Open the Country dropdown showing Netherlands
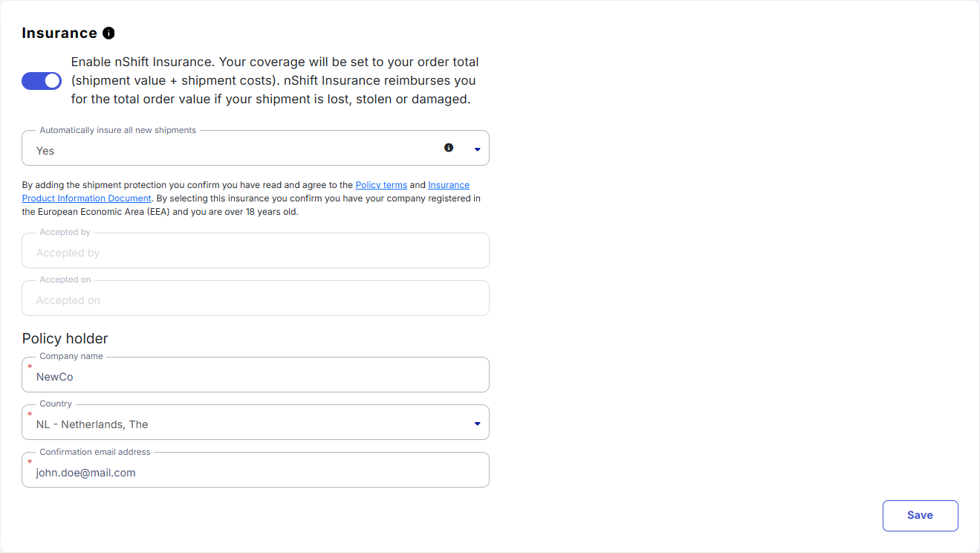980x553 pixels. (245, 424)
